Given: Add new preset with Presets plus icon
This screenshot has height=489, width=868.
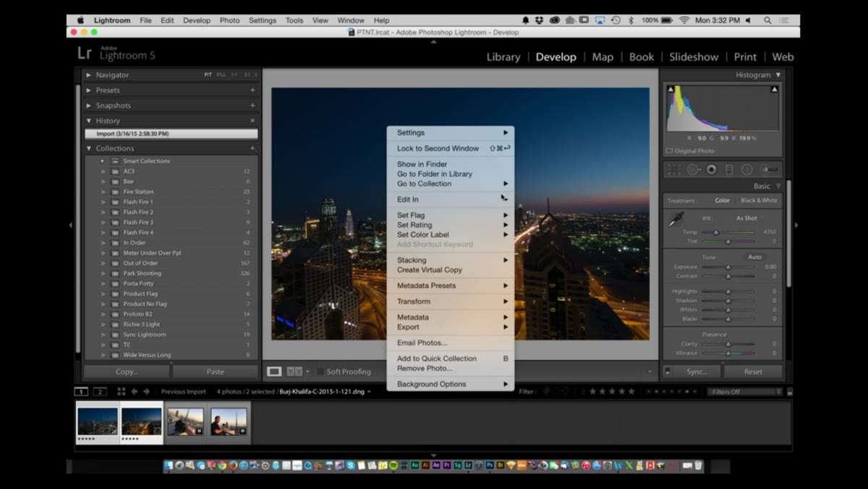Looking at the screenshot, I should tap(252, 90).
